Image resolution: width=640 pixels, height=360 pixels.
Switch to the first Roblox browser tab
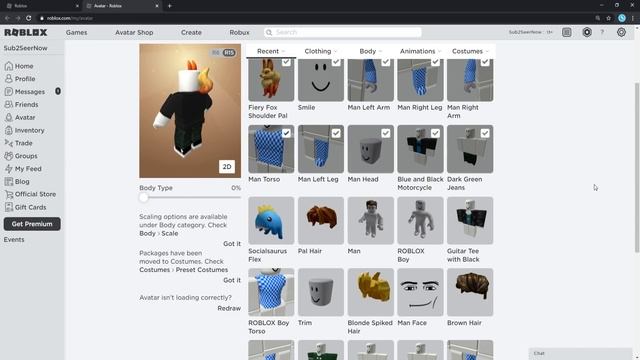coord(41,6)
